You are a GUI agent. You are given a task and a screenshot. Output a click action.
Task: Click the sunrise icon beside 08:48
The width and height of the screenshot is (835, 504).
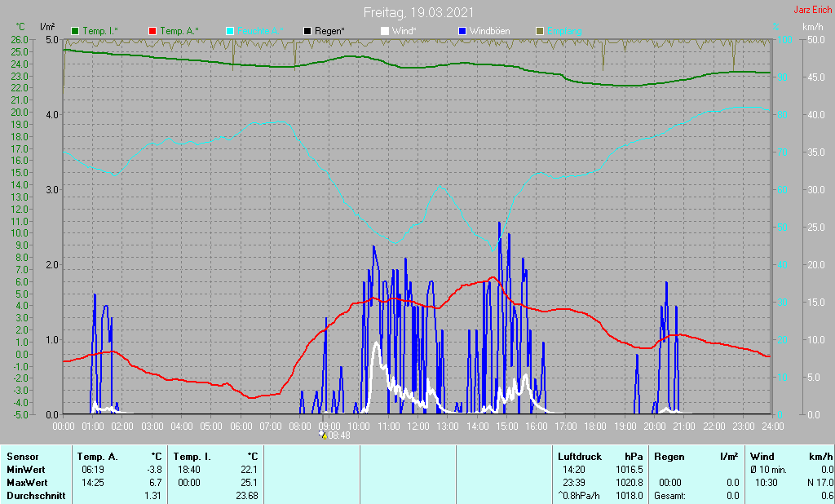pyautogui.click(x=323, y=435)
